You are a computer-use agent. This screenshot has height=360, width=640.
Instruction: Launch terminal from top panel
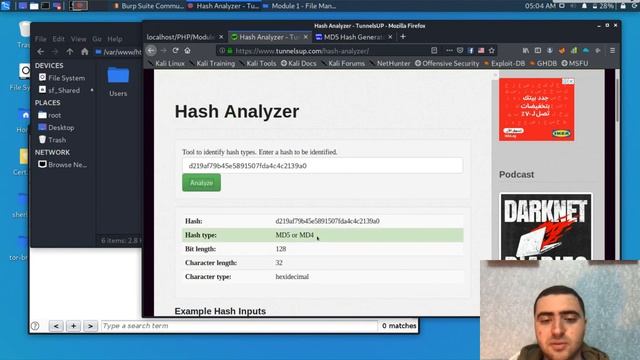tap(45, 6)
